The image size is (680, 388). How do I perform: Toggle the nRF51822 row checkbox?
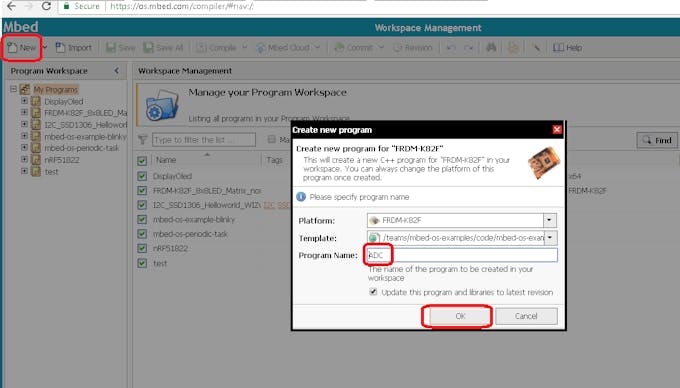[x=142, y=248]
